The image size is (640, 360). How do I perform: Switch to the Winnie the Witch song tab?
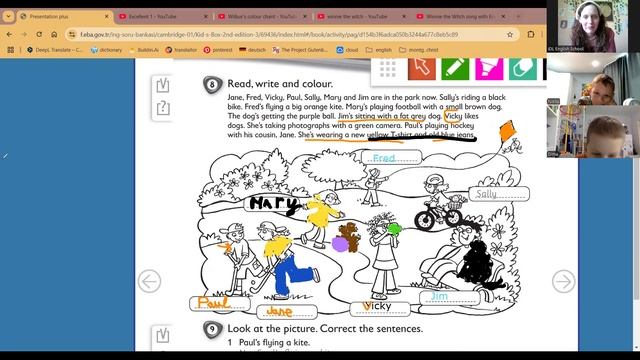coord(461,16)
